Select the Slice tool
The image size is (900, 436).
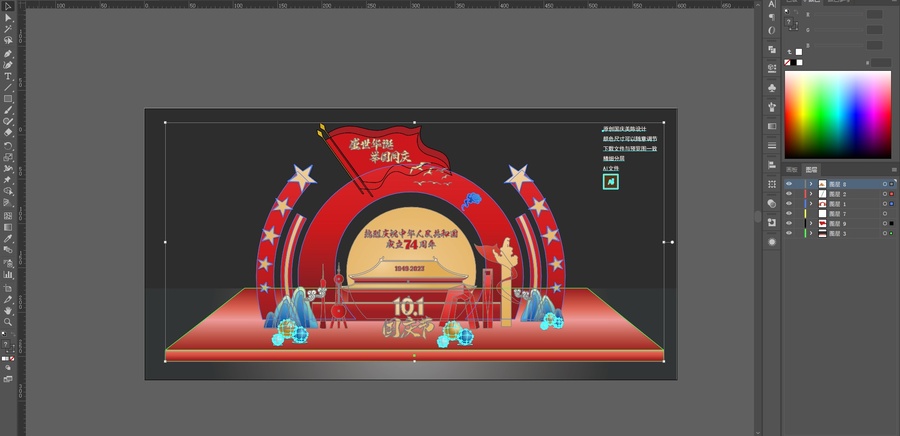point(8,299)
